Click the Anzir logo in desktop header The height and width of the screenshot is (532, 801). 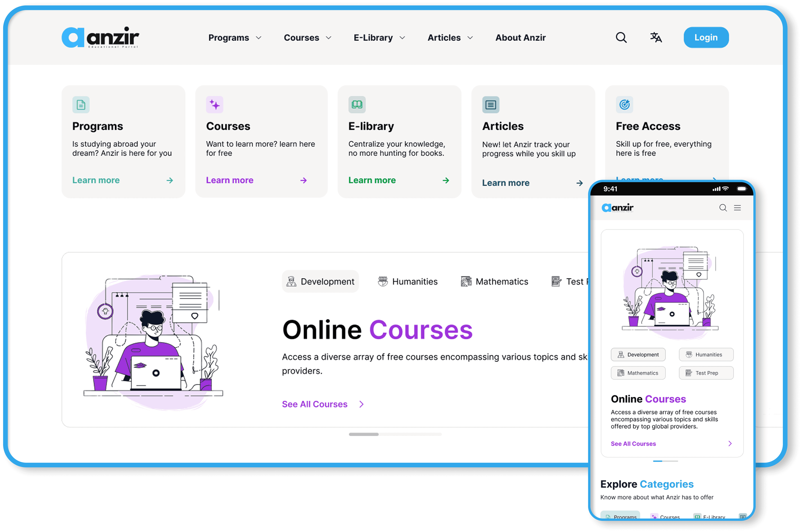coord(101,37)
